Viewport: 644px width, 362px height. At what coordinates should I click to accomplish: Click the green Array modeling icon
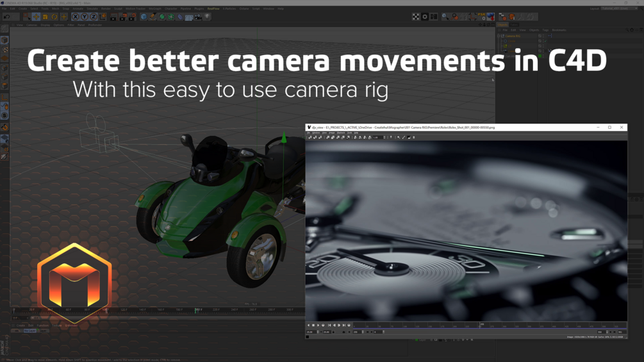(x=171, y=17)
